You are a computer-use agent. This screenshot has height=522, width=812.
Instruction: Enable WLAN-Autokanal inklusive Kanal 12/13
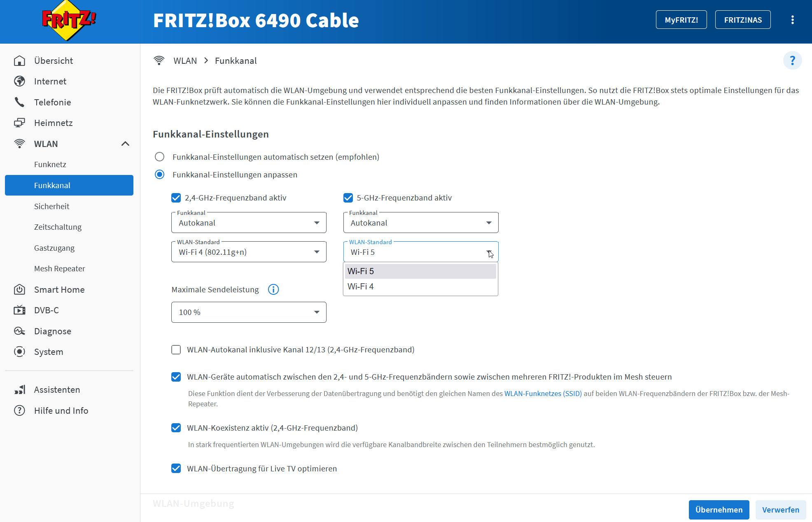(x=176, y=350)
